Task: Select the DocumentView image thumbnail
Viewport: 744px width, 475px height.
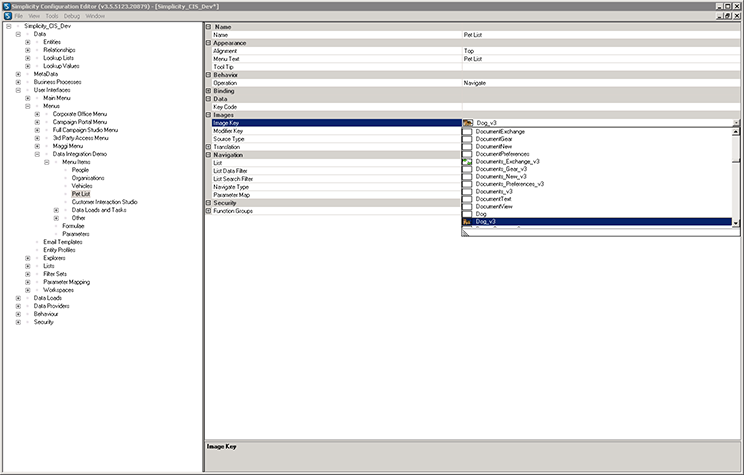Action: [467, 207]
